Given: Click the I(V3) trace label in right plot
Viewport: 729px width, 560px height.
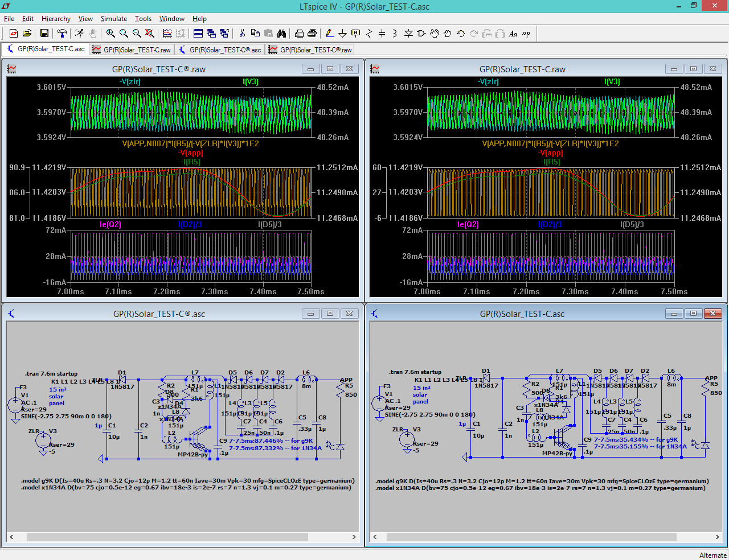Looking at the screenshot, I should (x=612, y=82).
